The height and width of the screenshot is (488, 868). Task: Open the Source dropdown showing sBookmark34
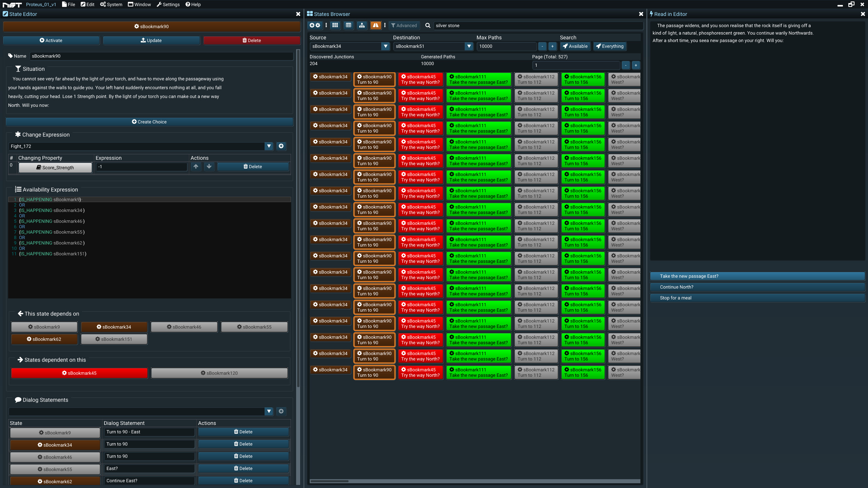pyautogui.click(x=385, y=46)
